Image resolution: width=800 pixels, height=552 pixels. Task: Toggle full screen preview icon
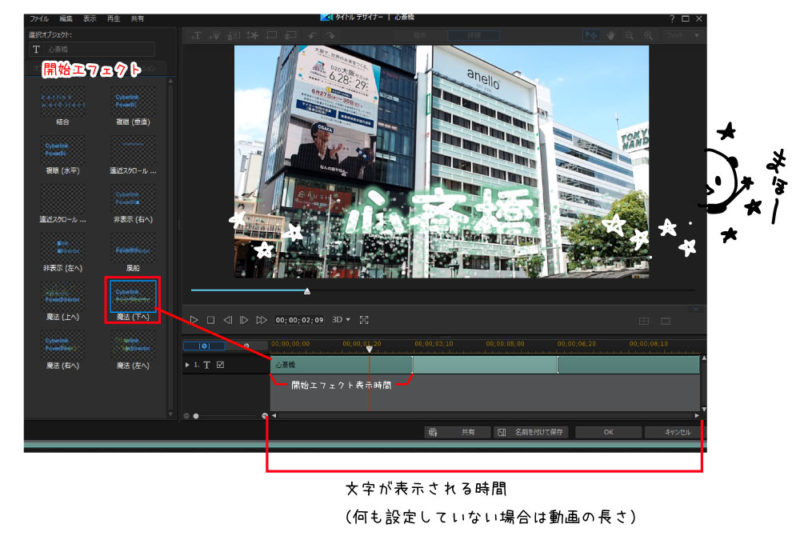click(x=364, y=320)
